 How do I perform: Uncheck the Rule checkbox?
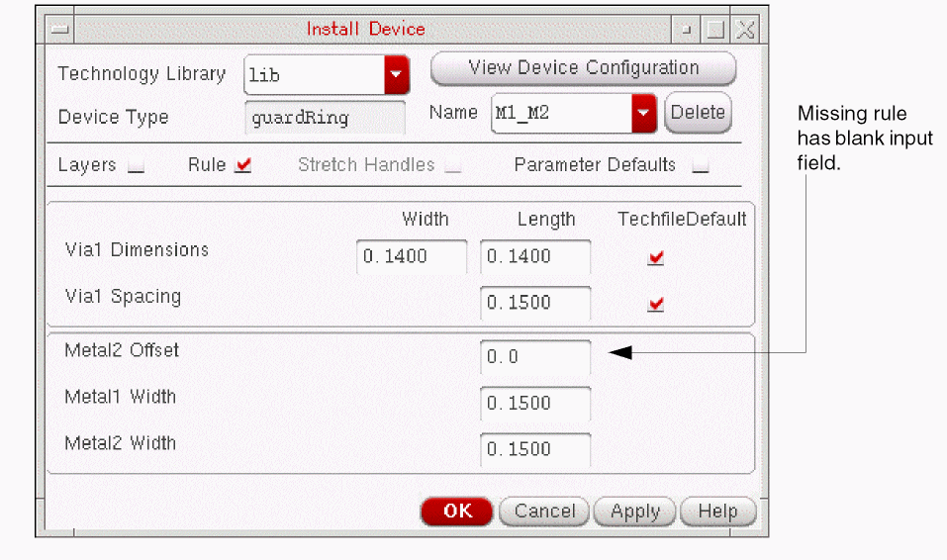[x=243, y=166]
